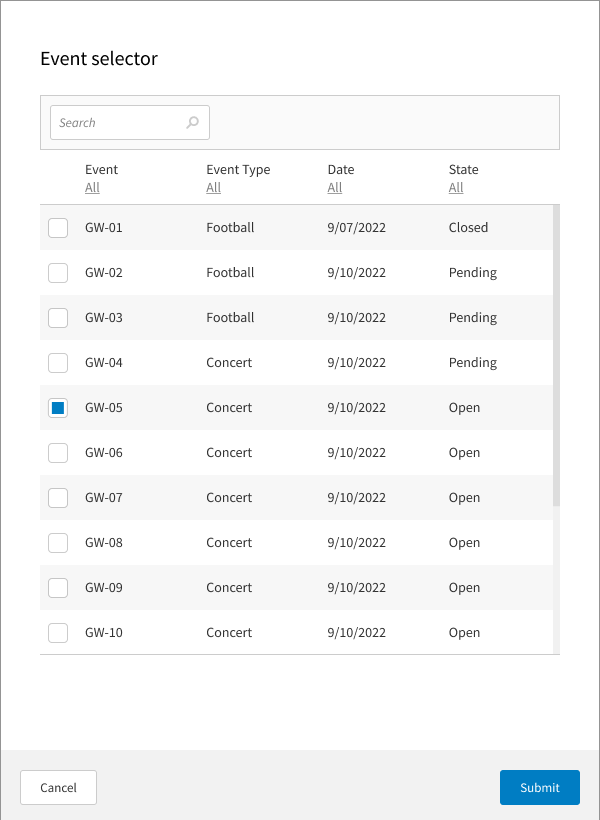The width and height of the screenshot is (600, 820).
Task: Check the GW-01 event checkbox
Action: 57,227
